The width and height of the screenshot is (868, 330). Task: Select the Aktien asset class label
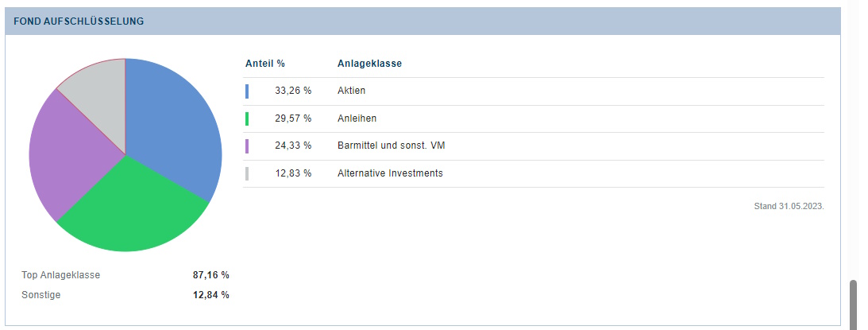coord(351,91)
